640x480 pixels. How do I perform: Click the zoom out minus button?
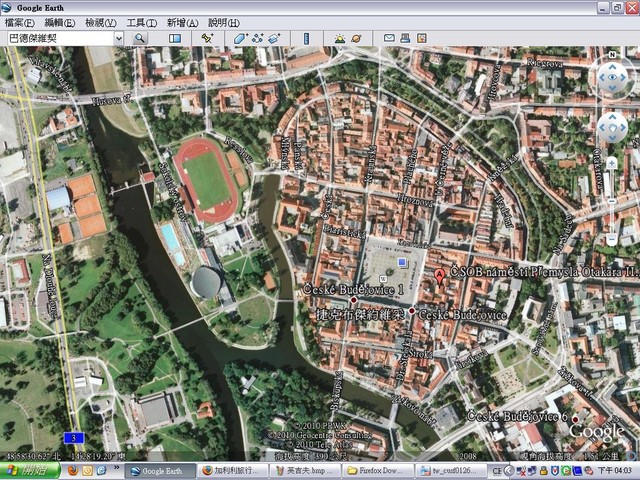pyautogui.click(x=611, y=239)
